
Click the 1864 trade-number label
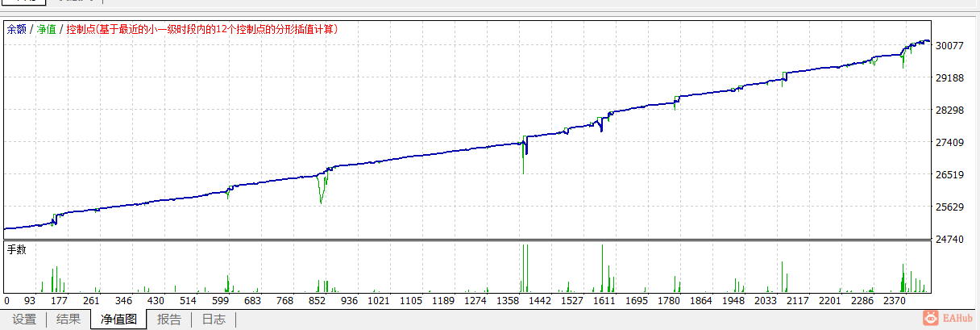click(x=701, y=300)
